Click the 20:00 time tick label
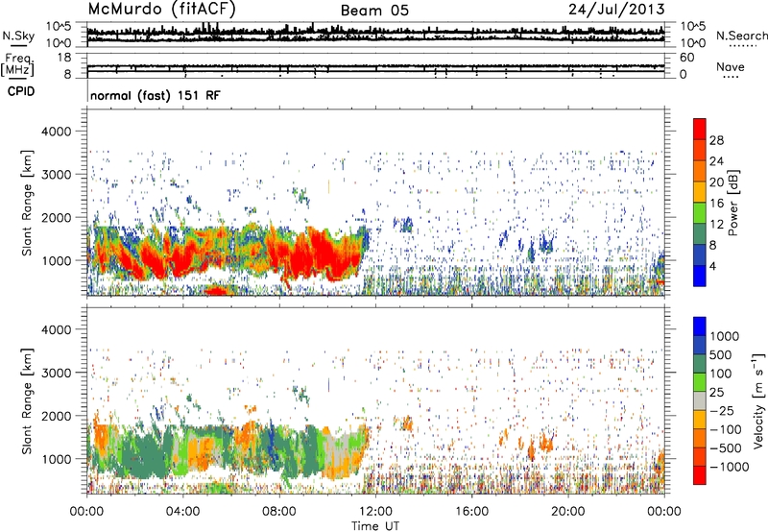 pyautogui.click(x=567, y=512)
